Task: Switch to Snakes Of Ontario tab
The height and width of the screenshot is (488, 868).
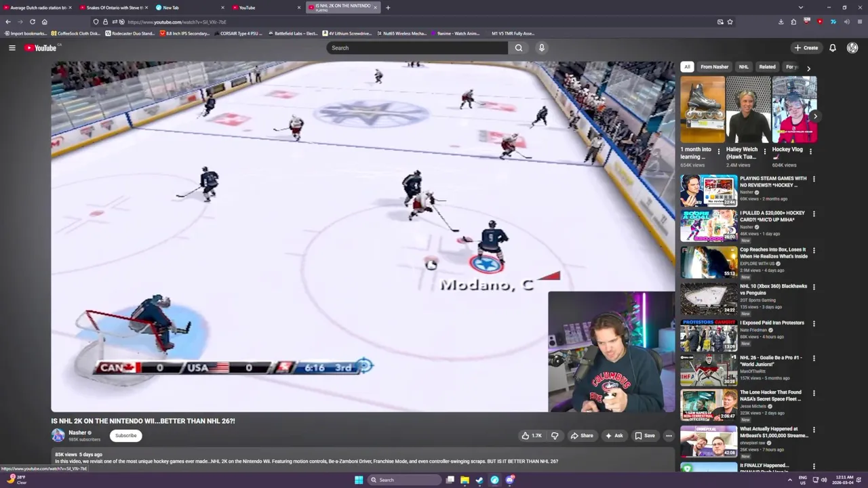Action: click(x=113, y=7)
